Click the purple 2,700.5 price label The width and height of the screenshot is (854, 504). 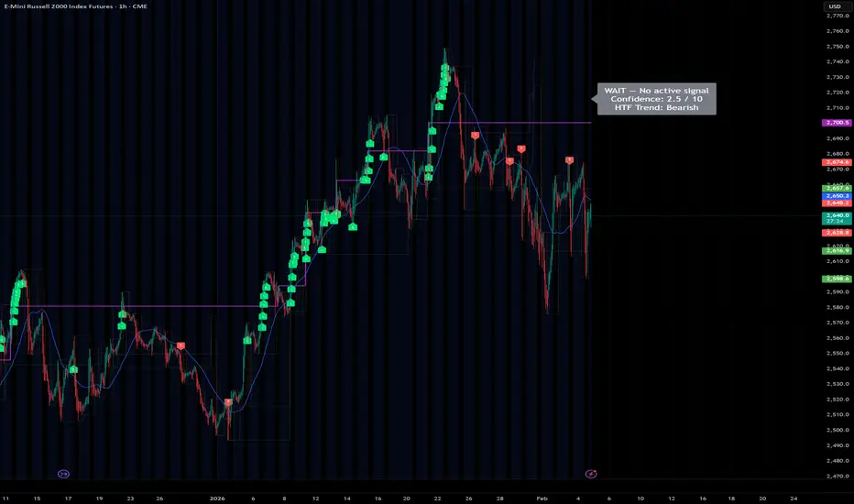[837, 123]
